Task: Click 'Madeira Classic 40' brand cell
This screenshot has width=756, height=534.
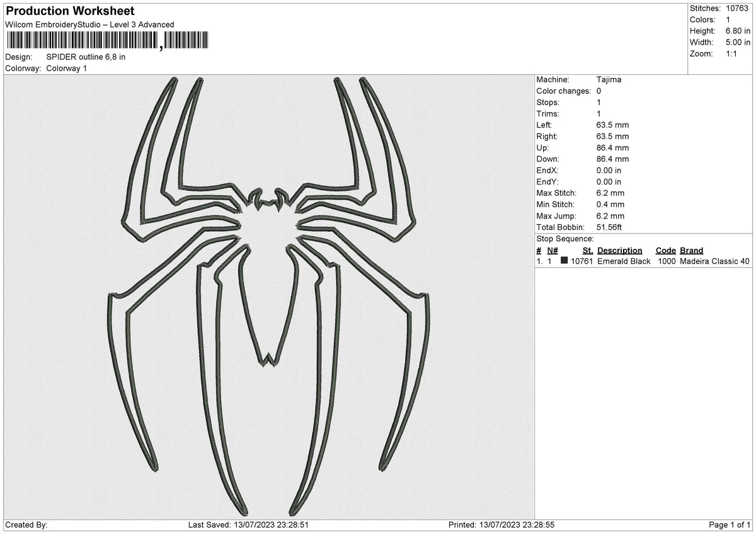Action: point(715,261)
